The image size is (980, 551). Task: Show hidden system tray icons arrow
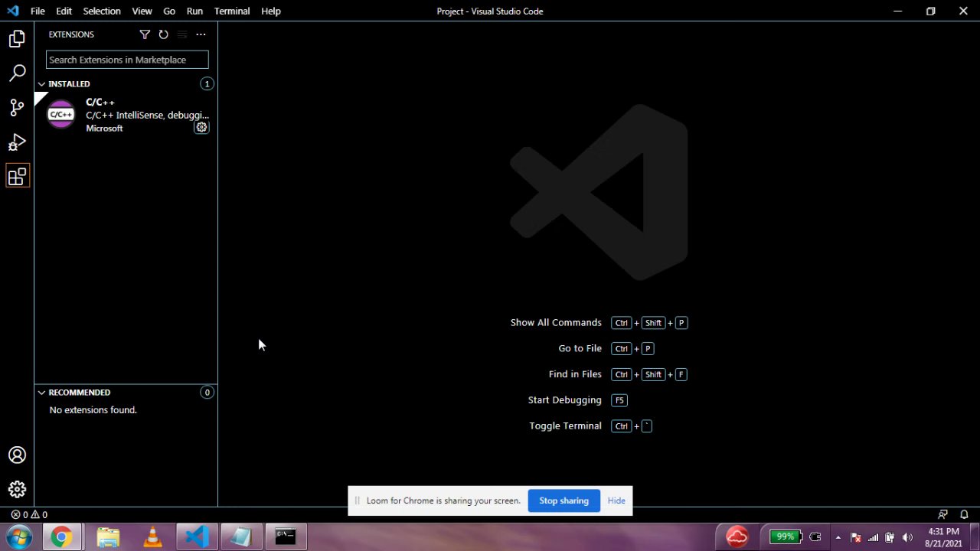click(838, 537)
